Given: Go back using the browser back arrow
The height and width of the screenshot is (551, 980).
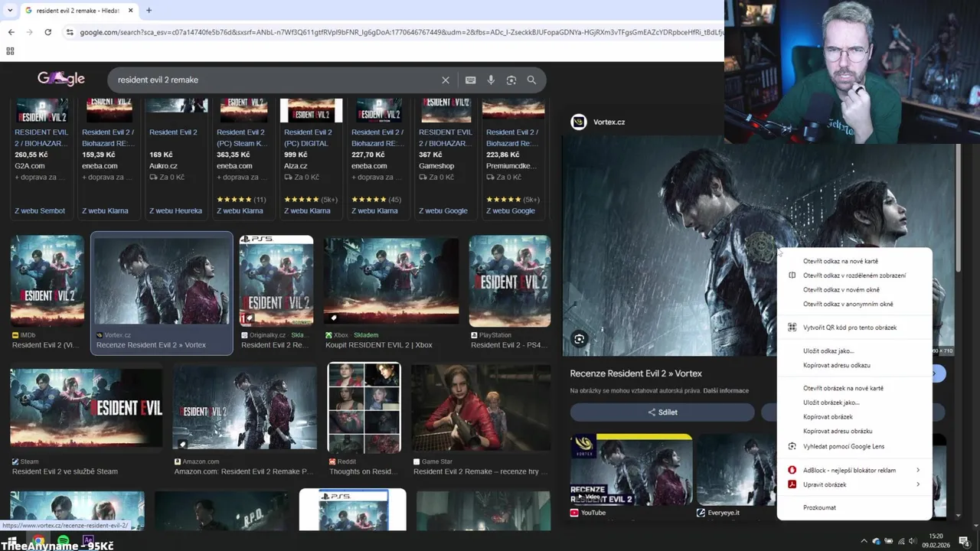Looking at the screenshot, I should click(x=11, y=32).
